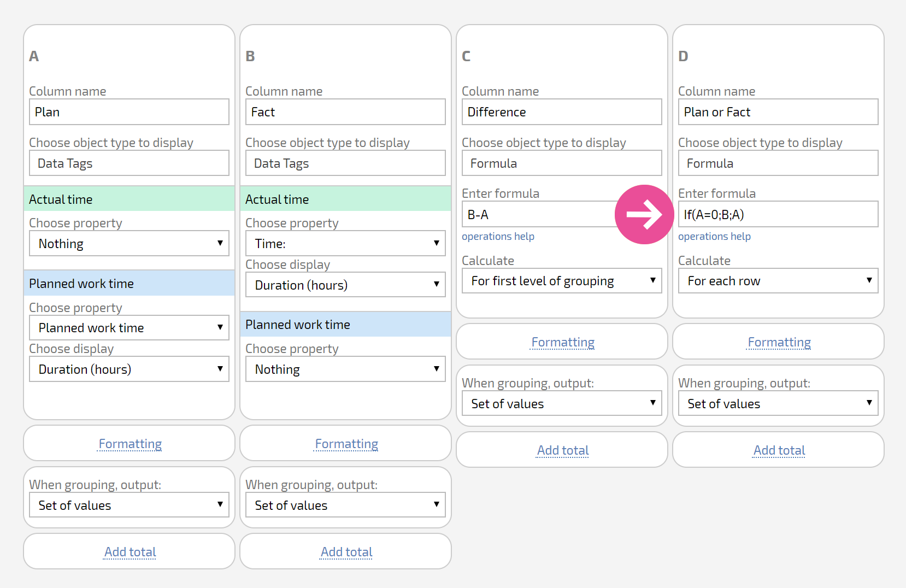The width and height of the screenshot is (906, 588).
Task: Open column B's "Duration (hours)" display dropdown
Action: click(345, 285)
